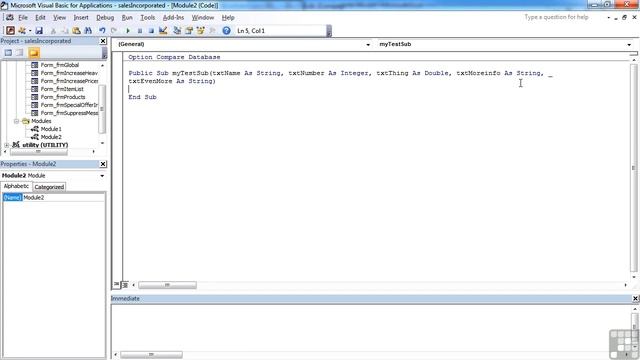Open the Debug menu
Image resolution: width=640 pixels, height=360 pixels.
(105, 18)
